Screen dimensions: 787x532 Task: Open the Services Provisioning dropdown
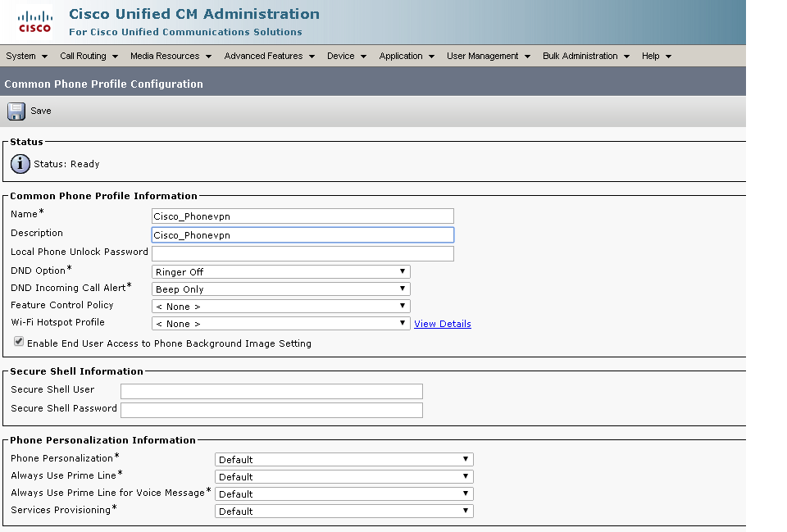pos(465,510)
